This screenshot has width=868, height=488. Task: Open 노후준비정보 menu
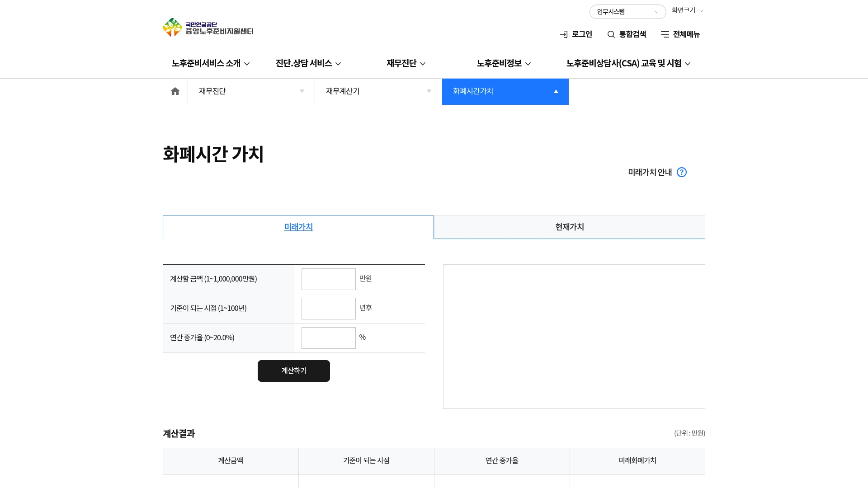pyautogui.click(x=503, y=64)
